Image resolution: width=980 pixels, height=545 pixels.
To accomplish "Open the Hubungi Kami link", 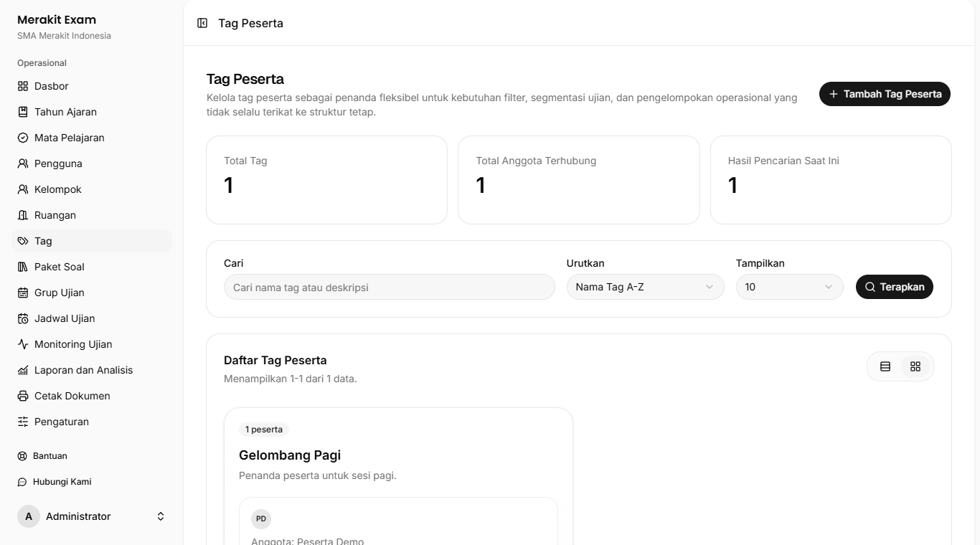I will [92, 482].
